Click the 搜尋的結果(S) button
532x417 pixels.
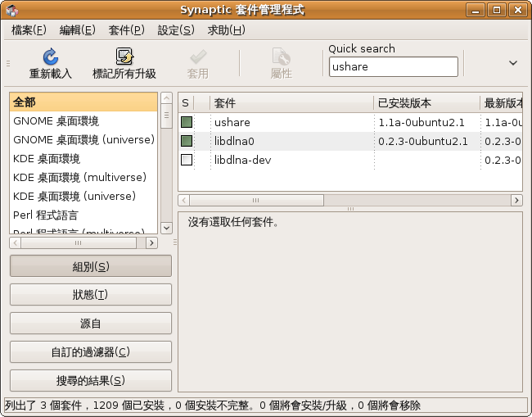coord(91,380)
